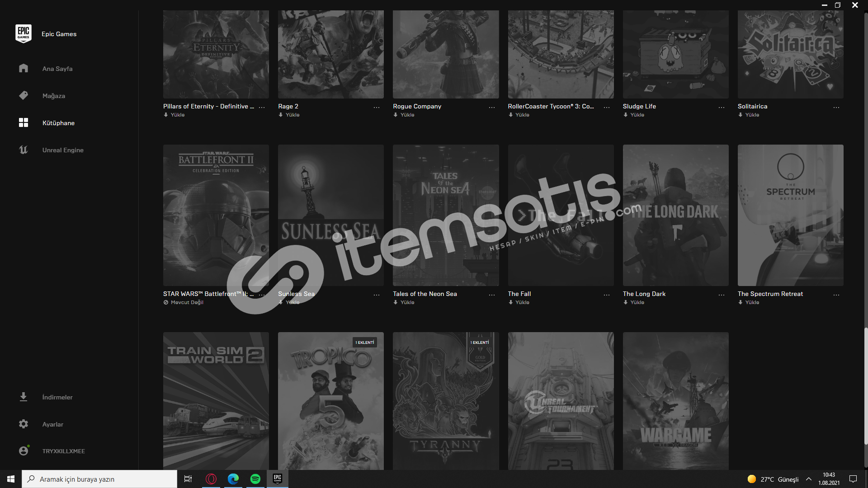Open Train Sim World 2 cover
This screenshot has width=868, height=488.
click(x=216, y=401)
